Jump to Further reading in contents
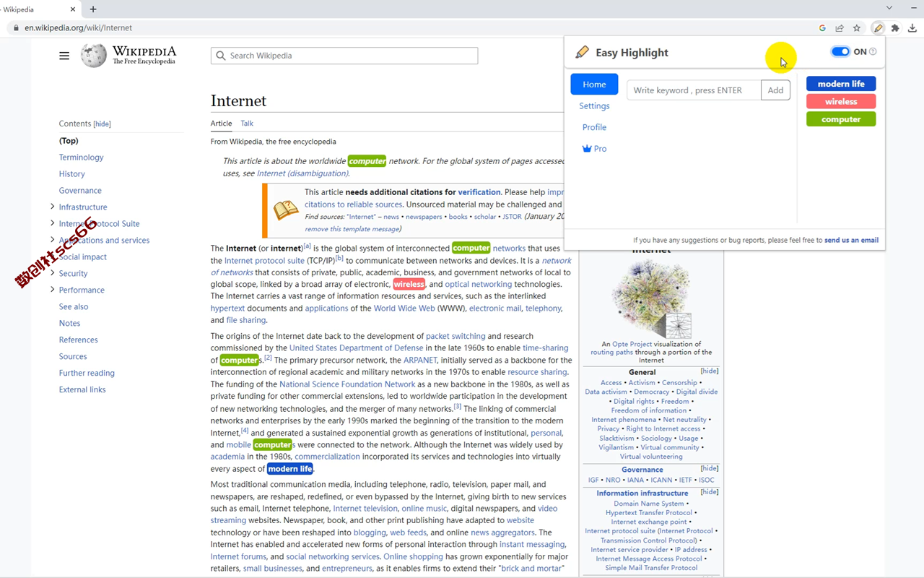 [x=87, y=374]
